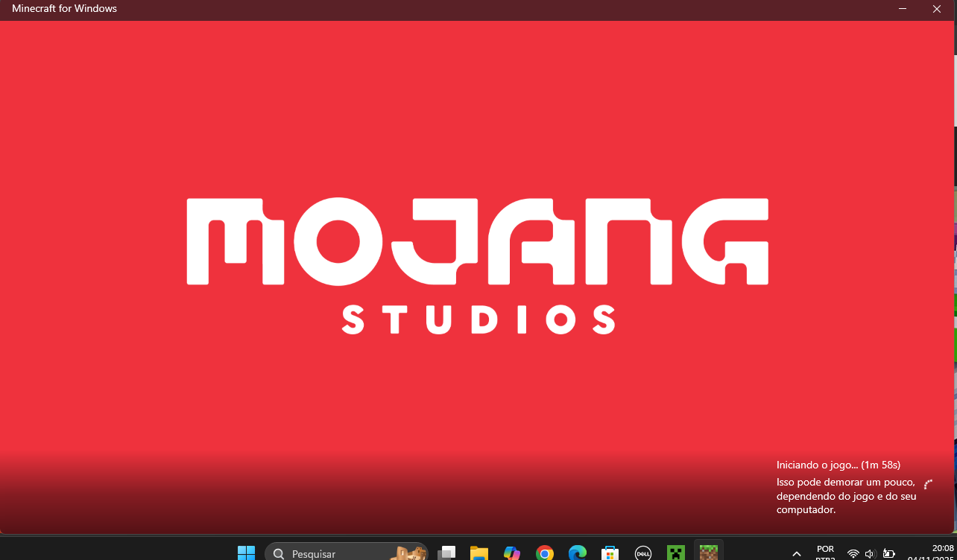Open the POR language input switcher
The height and width of the screenshot is (560, 957).
point(825,553)
